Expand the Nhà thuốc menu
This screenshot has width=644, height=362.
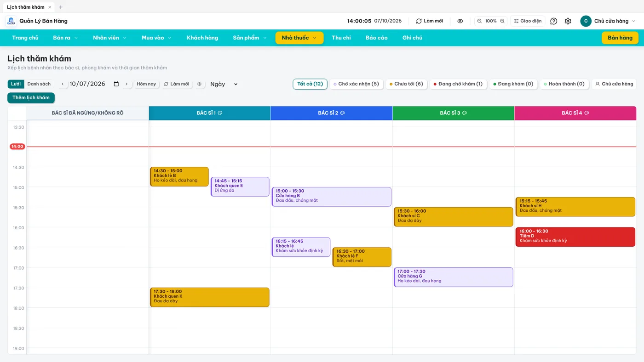299,38
